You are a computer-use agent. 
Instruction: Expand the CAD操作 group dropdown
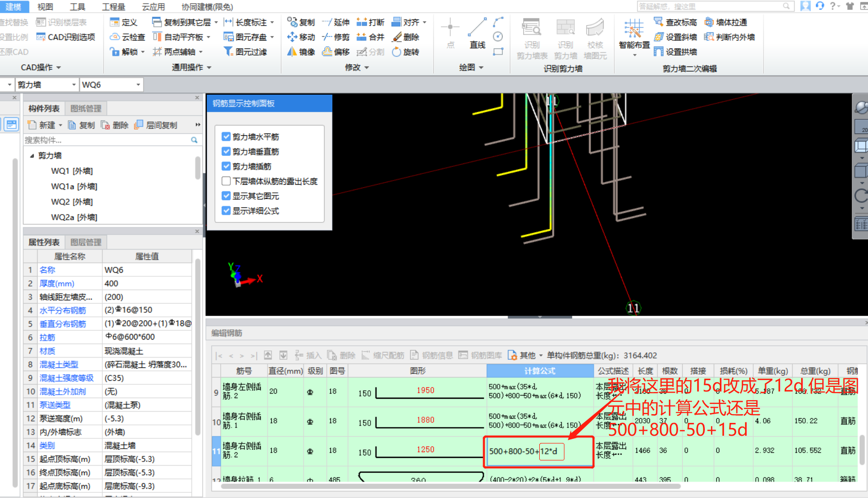[59, 67]
